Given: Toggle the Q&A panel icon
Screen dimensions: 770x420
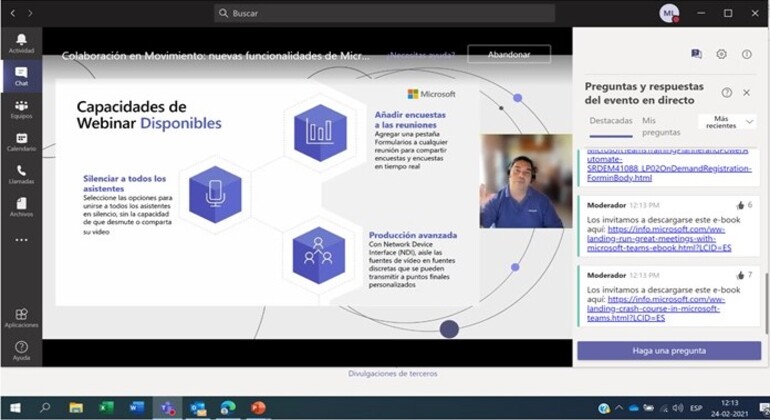Looking at the screenshot, I should pyautogui.click(x=696, y=54).
